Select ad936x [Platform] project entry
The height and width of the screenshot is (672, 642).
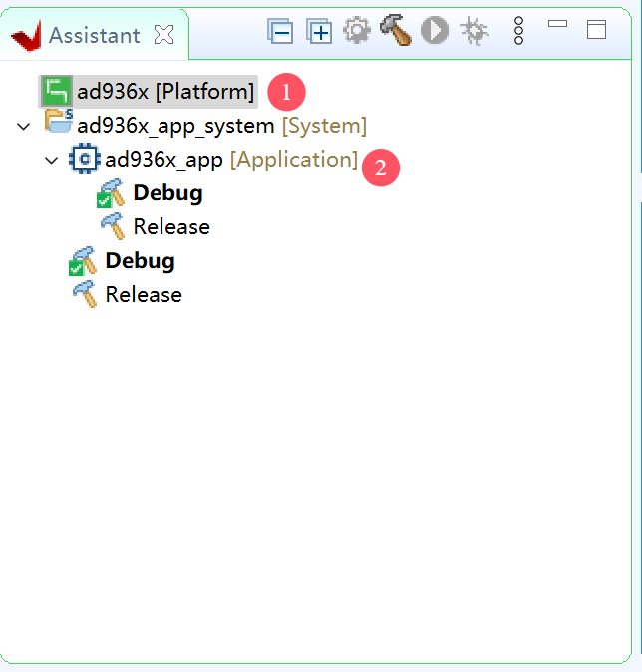click(165, 92)
